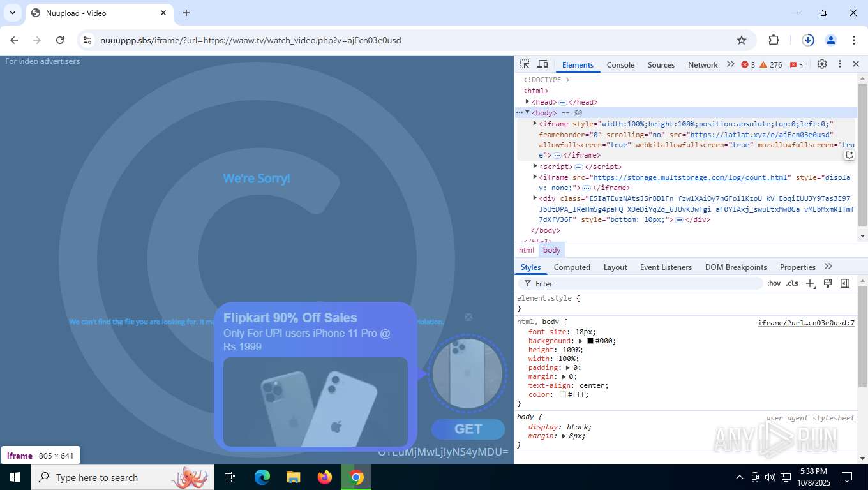868x490 pixels.
Task: Launch Firefox from the taskbar
Action: tap(325, 477)
